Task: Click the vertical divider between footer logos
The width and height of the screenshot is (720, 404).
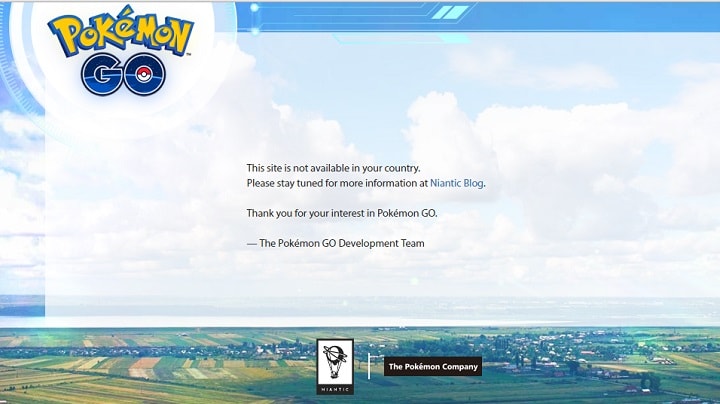Action: coord(369,366)
